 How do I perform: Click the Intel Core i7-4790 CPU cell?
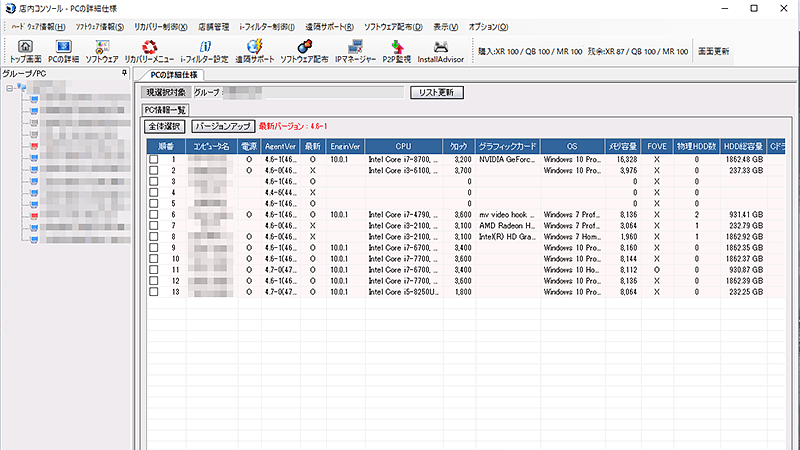[x=404, y=215]
